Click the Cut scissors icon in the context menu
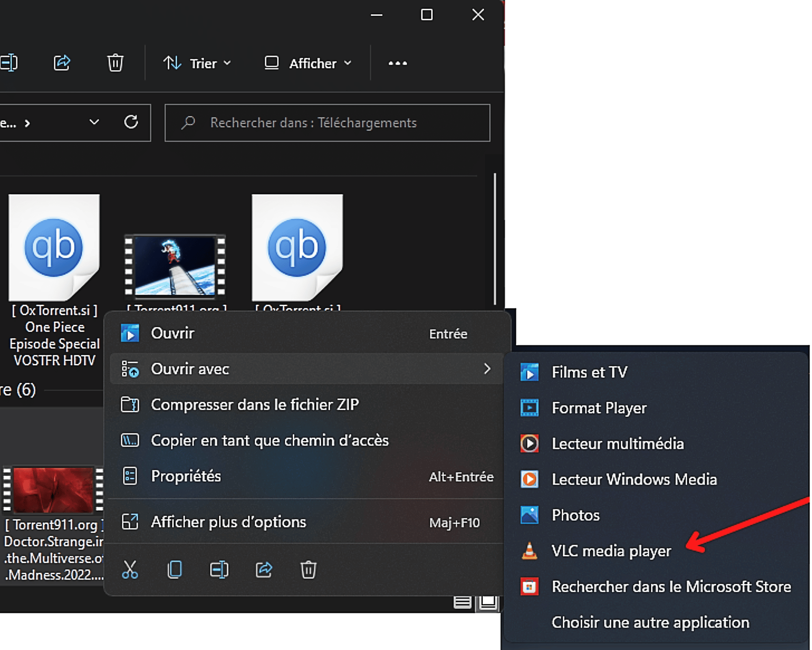The width and height of the screenshot is (812, 650). click(130, 570)
